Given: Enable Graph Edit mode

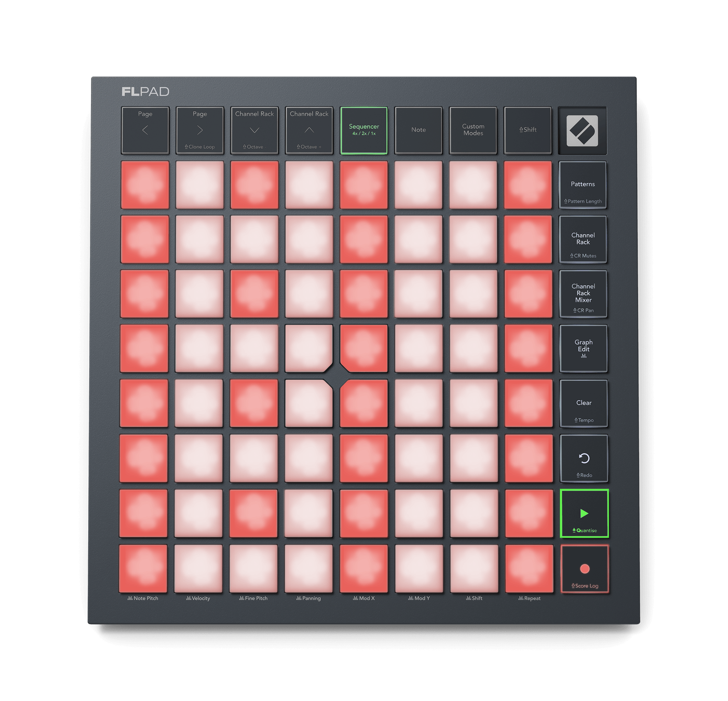Looking at the screenshot, I should coord(584,349).
